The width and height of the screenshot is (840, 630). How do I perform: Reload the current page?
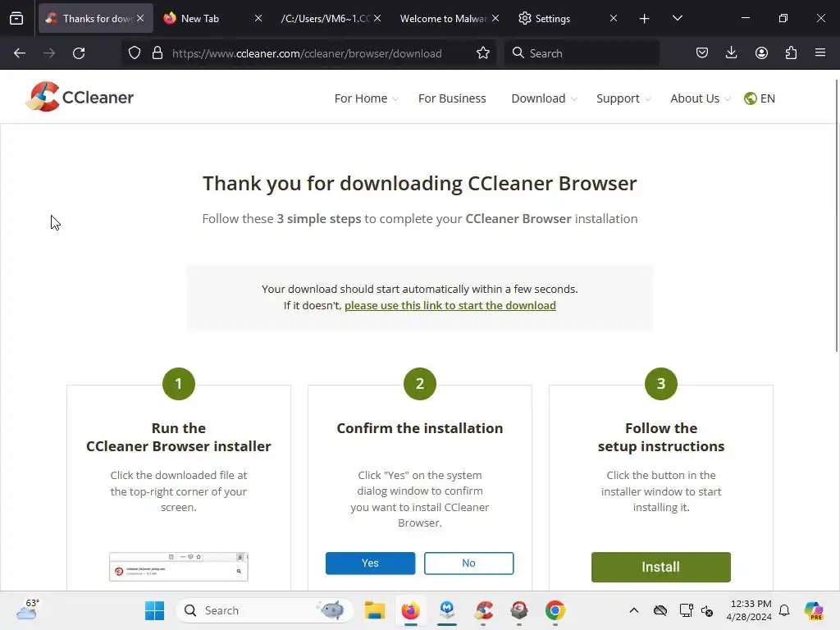click(79, 53)
